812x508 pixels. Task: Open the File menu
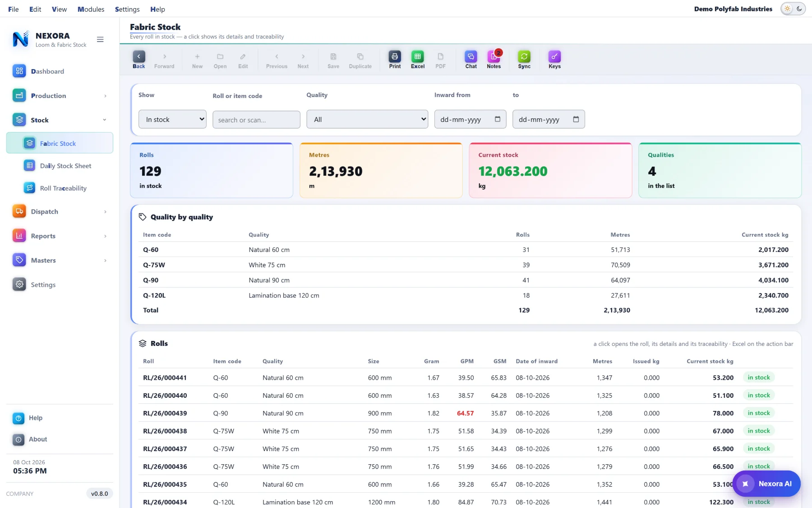(x=14, y=9)
